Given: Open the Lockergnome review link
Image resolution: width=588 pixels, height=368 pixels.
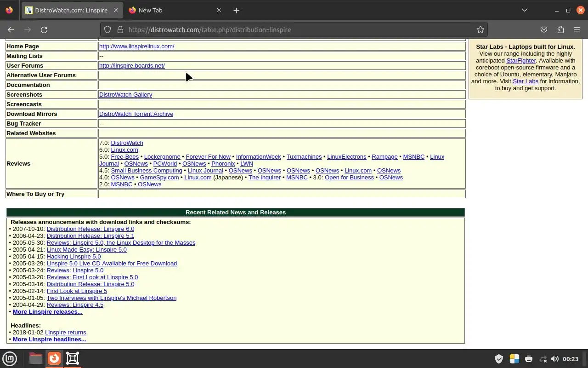Looking at the screenshot, I should [162, 157].
